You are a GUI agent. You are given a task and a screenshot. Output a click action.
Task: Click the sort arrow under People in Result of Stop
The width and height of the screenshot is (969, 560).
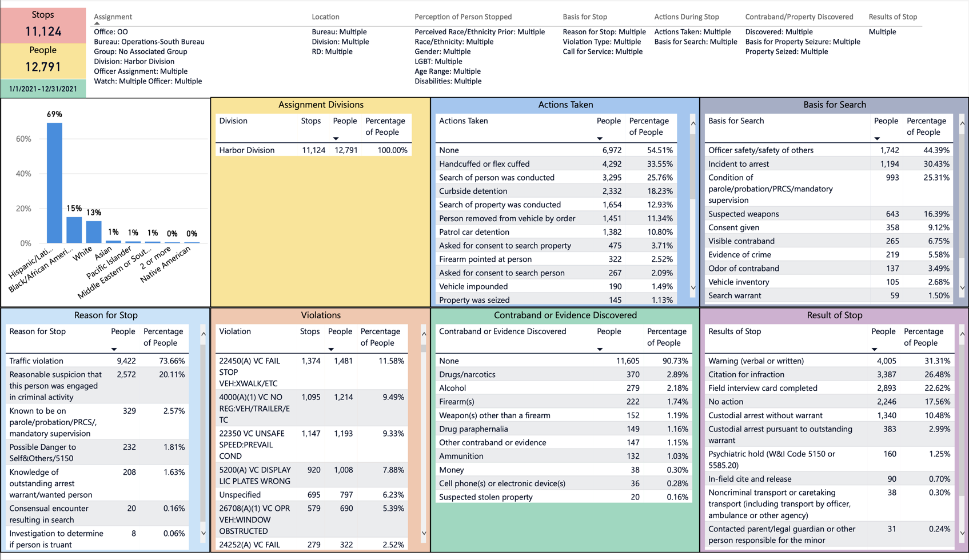[874, 349]
